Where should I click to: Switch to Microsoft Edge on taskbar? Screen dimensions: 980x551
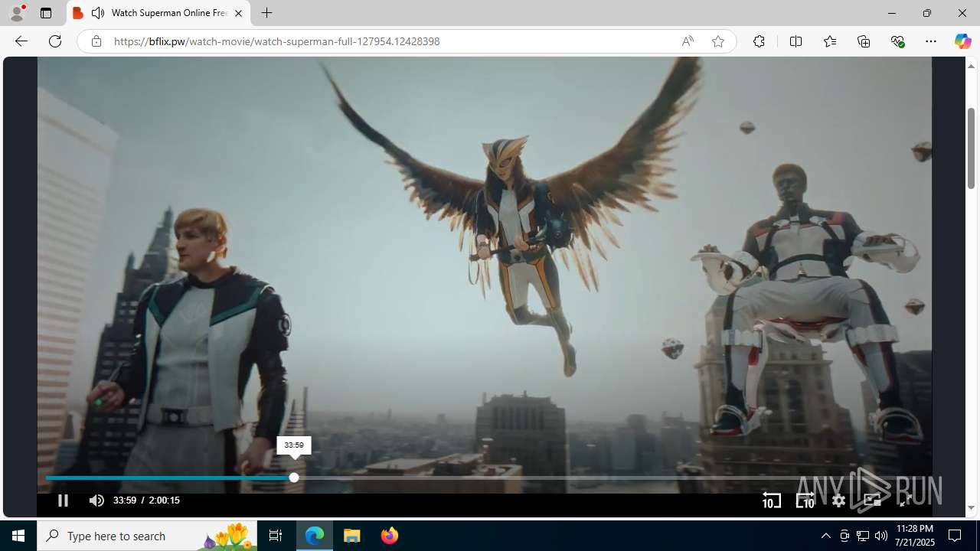(x=315, y=536)
